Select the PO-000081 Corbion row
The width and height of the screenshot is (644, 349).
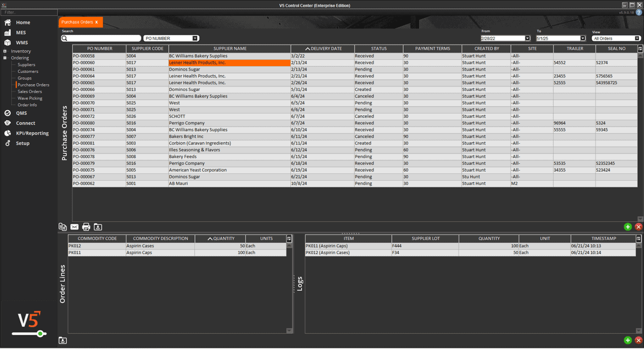click(x=354, y=143)
